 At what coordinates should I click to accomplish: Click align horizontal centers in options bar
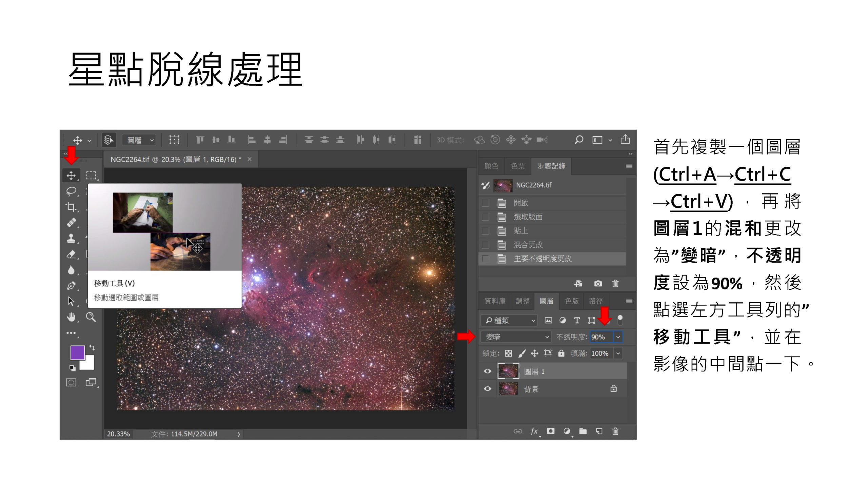267,140
